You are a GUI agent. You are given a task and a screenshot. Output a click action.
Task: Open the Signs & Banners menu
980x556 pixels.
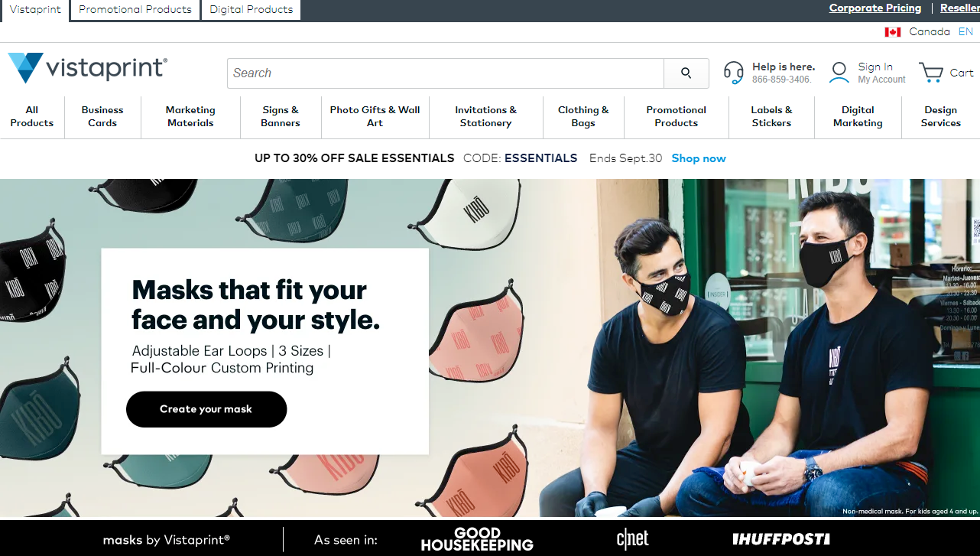[281, 116]
